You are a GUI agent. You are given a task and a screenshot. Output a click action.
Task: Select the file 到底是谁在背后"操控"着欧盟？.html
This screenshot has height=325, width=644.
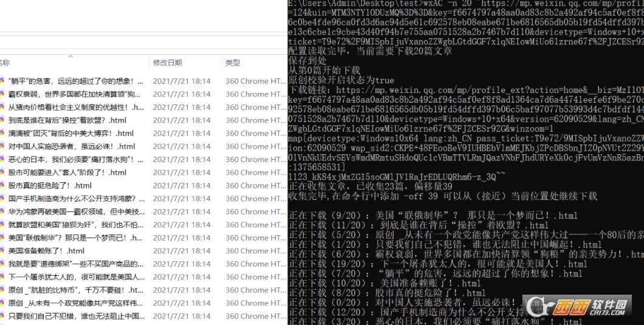tap(68, 120)
